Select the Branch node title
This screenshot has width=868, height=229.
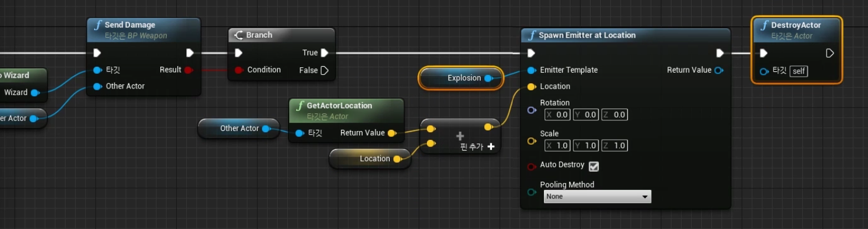259,35
